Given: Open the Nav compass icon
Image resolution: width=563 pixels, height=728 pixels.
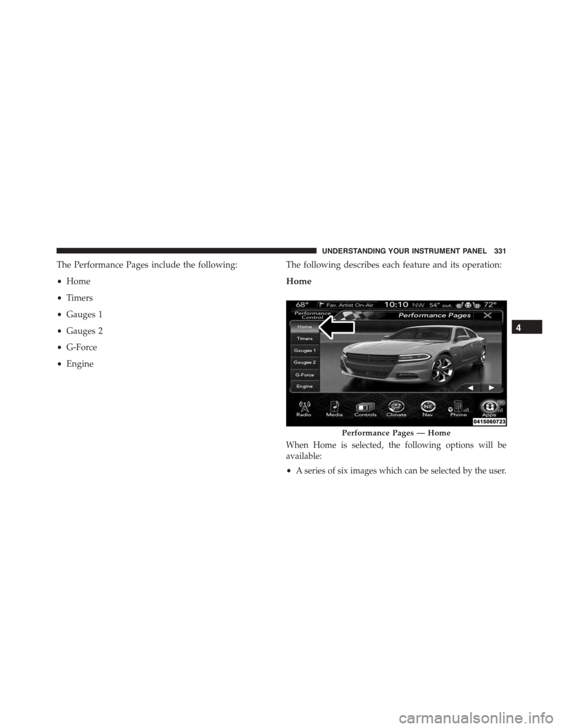Looking at the screenshot, I should click(428, 409).
